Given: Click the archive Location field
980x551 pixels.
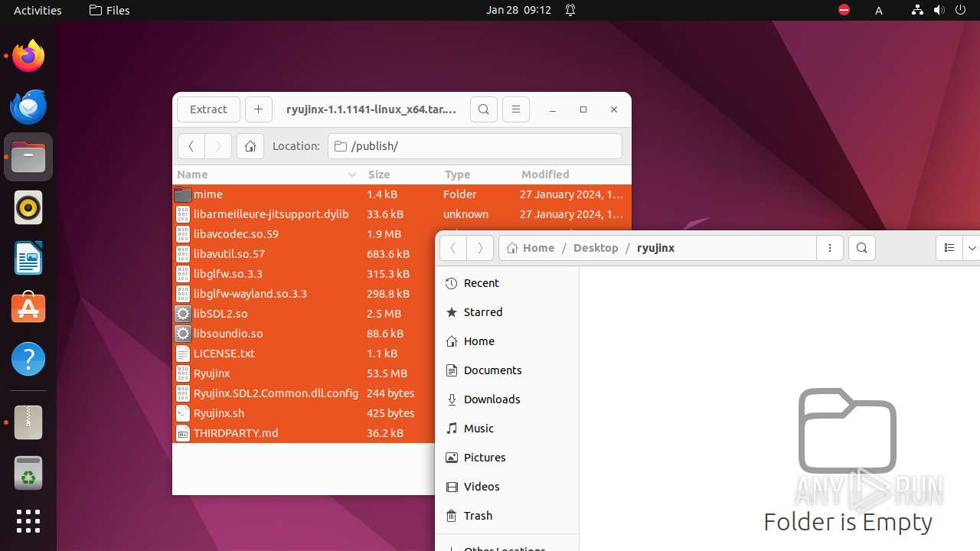Looking at the screenshot, I should click(475, 146).
